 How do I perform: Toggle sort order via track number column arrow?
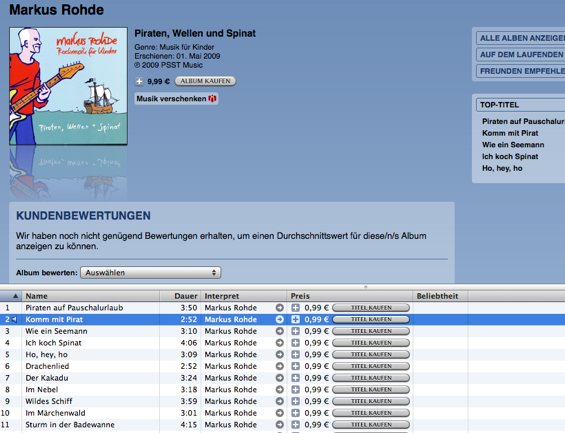[15, 296]
